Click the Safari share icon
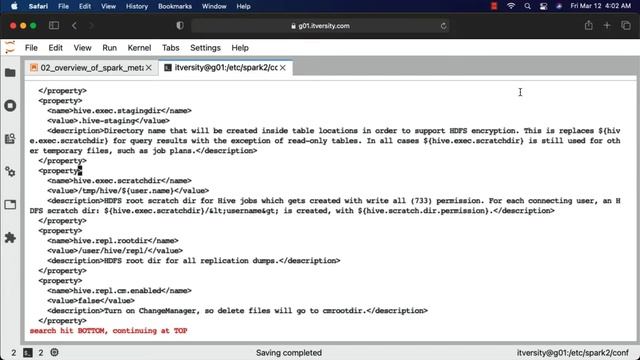640x360 pixels. tap(589, 25)
